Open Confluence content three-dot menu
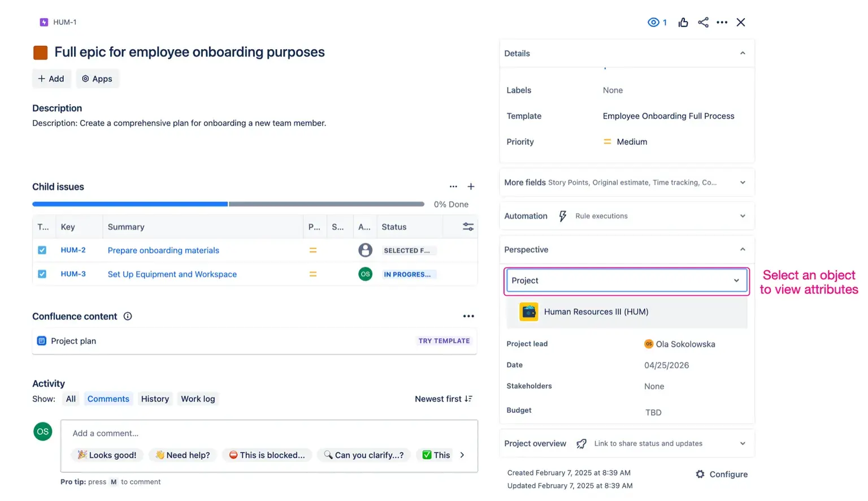This screenshot has width=868, height=501. (468, 316)
